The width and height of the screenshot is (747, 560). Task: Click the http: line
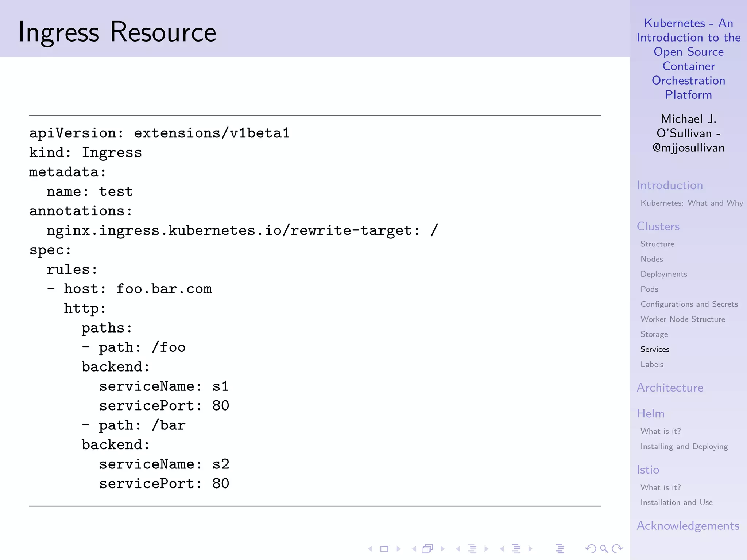tap(85, 308)
